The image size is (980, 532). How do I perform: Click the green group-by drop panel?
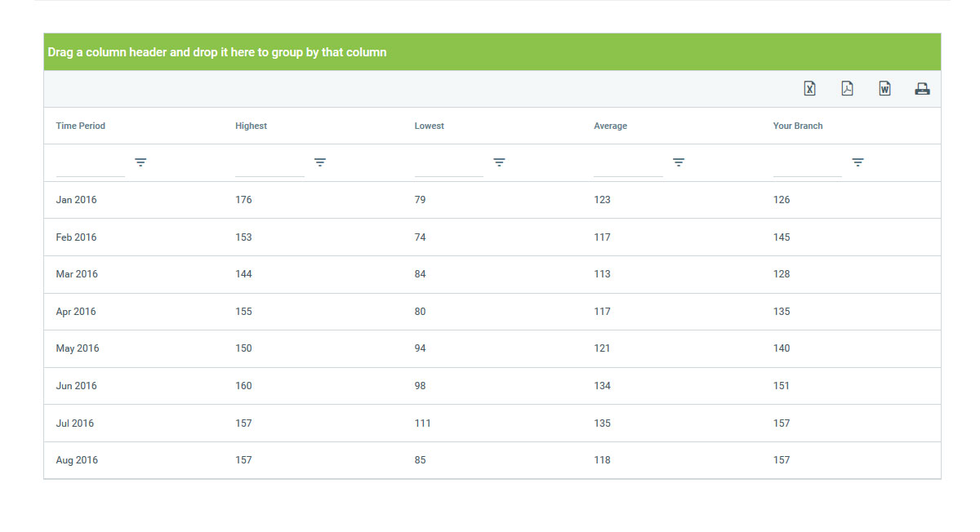point(492,52)
